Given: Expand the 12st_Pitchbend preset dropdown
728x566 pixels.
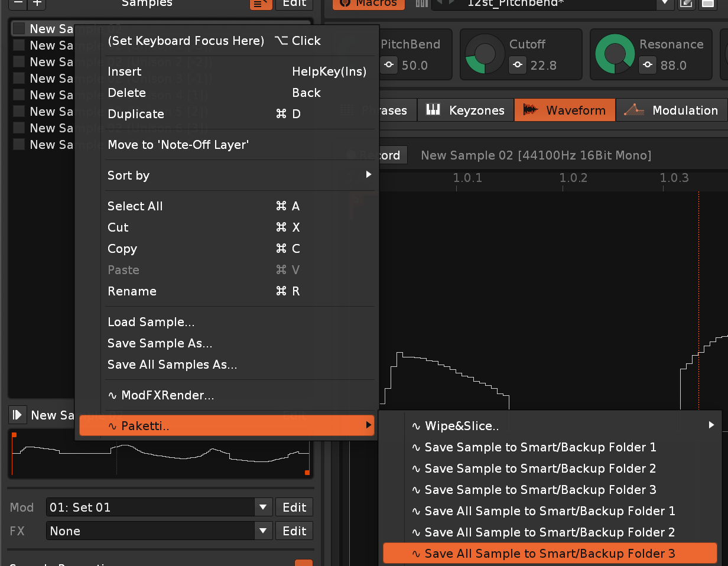Looking at the screenshot, I should [x=665, y=4].
